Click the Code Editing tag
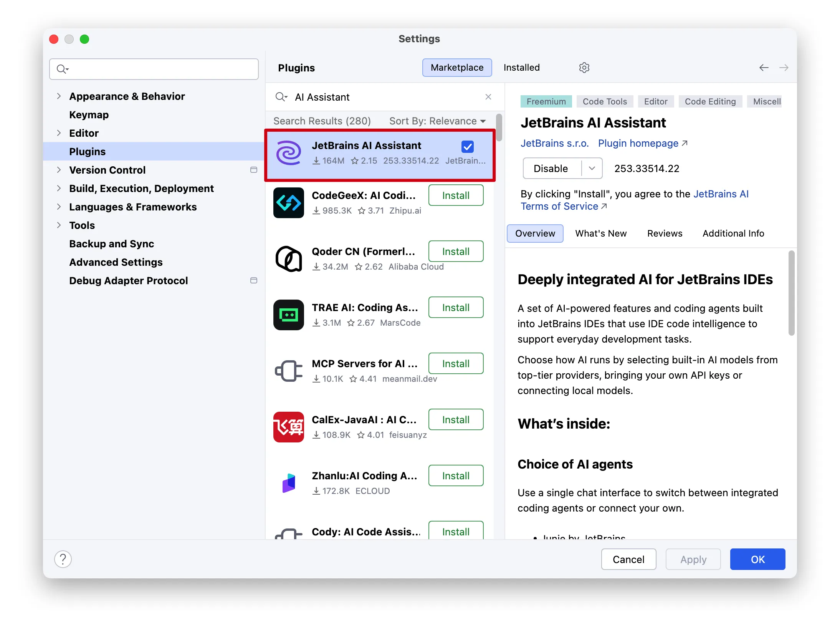Screen dimensions: 840x636 coord(710,101)
